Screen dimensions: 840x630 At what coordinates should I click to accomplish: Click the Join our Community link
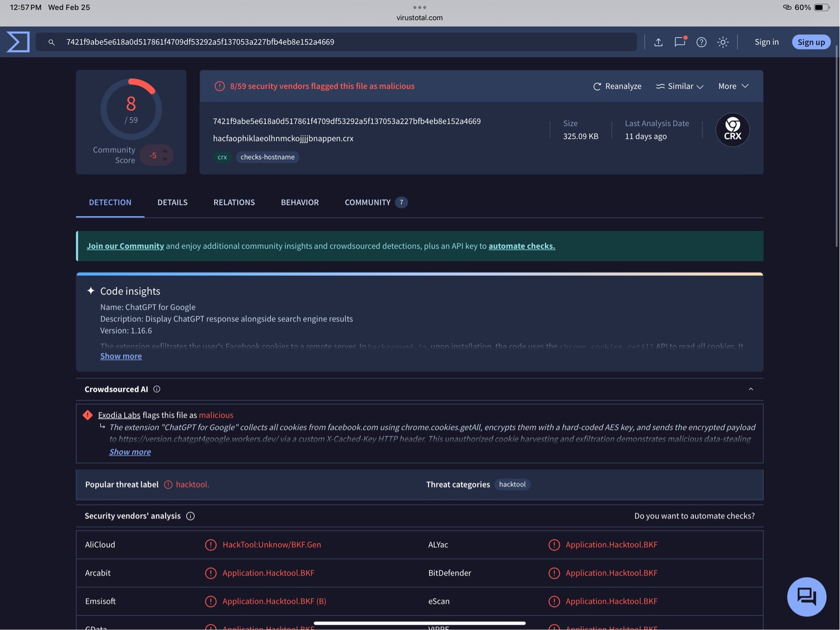pyautogui.click(x=125, y=246)
